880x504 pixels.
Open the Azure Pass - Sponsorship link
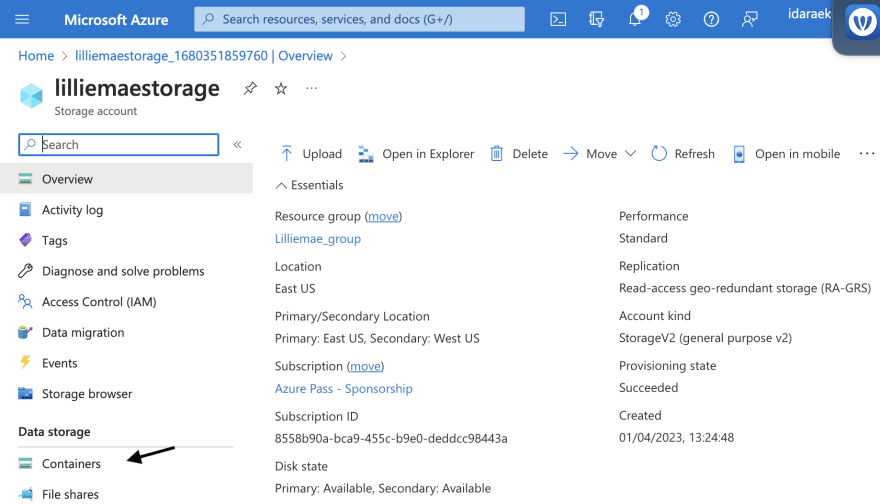[343, 388]
